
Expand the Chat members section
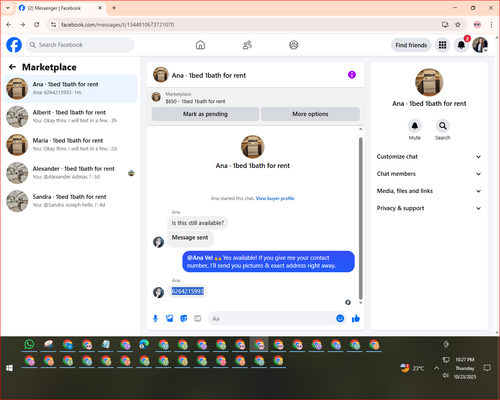tap(429, 174)
